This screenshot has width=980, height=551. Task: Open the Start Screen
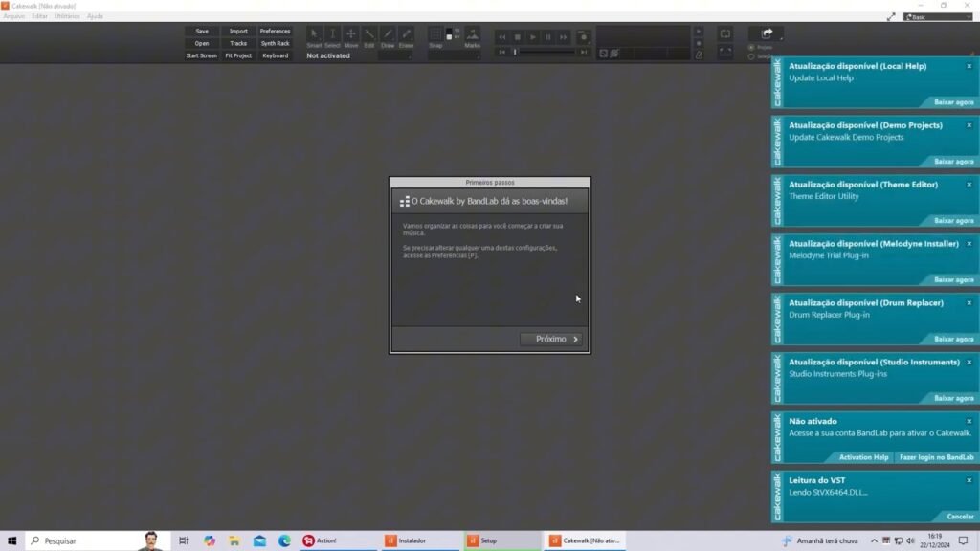201,55
